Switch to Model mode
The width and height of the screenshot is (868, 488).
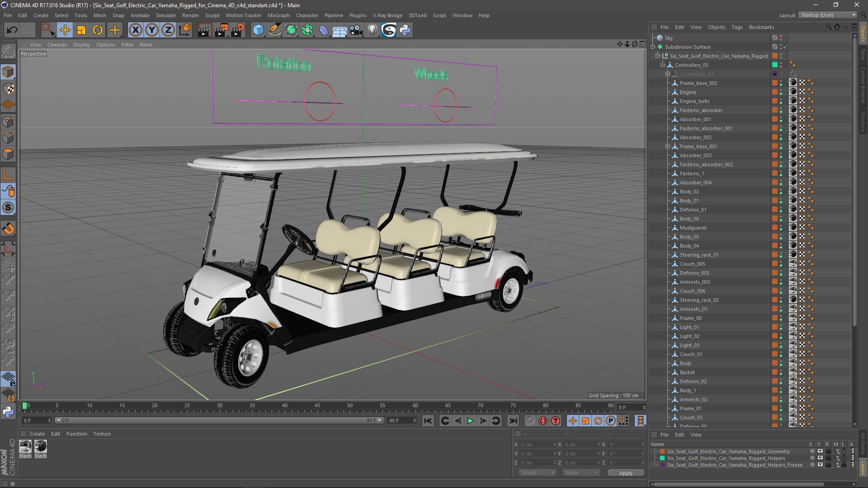8,72
